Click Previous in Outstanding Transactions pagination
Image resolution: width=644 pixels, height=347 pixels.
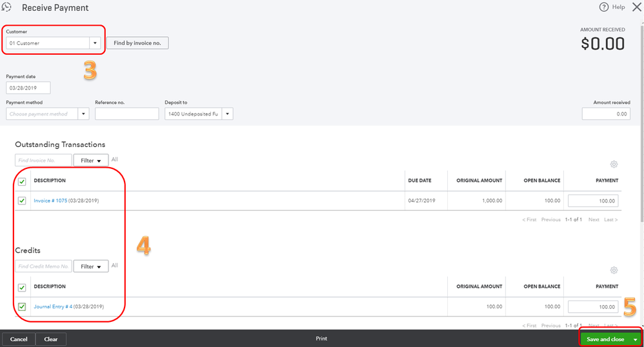pos(551,220)
